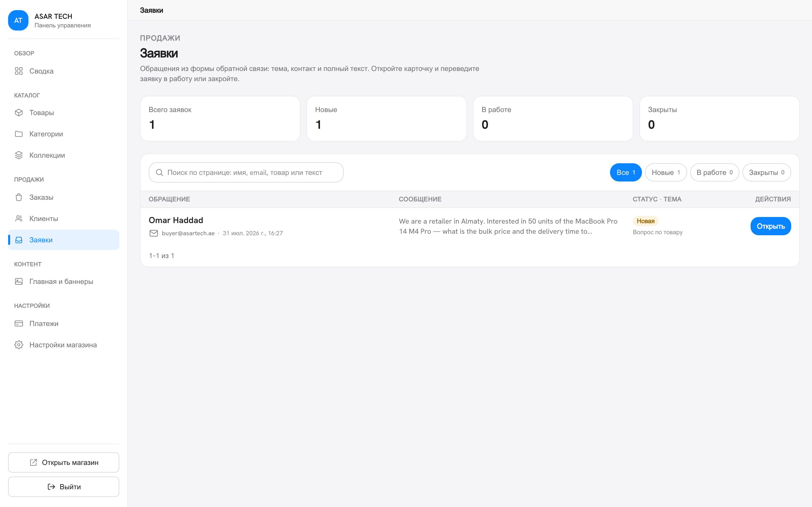Open Коллекции via its layers icon
812x507 pixels.
[19, 155]
